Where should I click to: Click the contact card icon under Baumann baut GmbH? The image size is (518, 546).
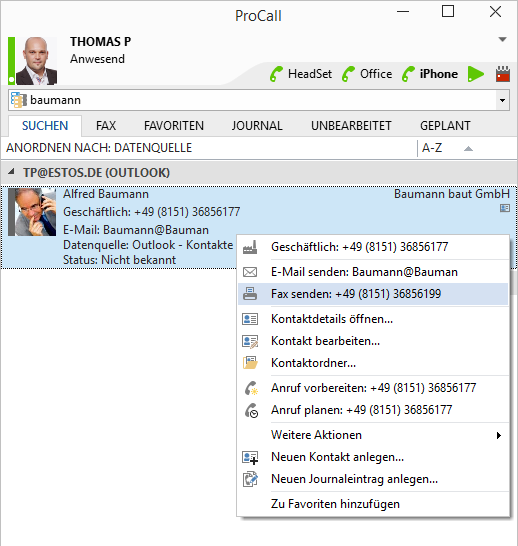[505, 208]
